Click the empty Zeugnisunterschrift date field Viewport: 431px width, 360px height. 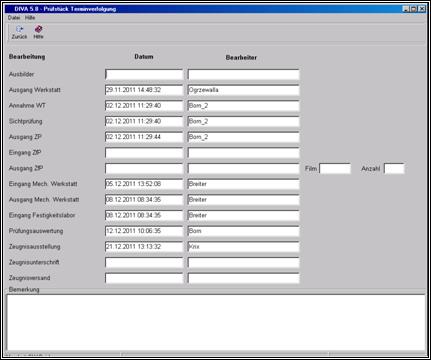144,262
